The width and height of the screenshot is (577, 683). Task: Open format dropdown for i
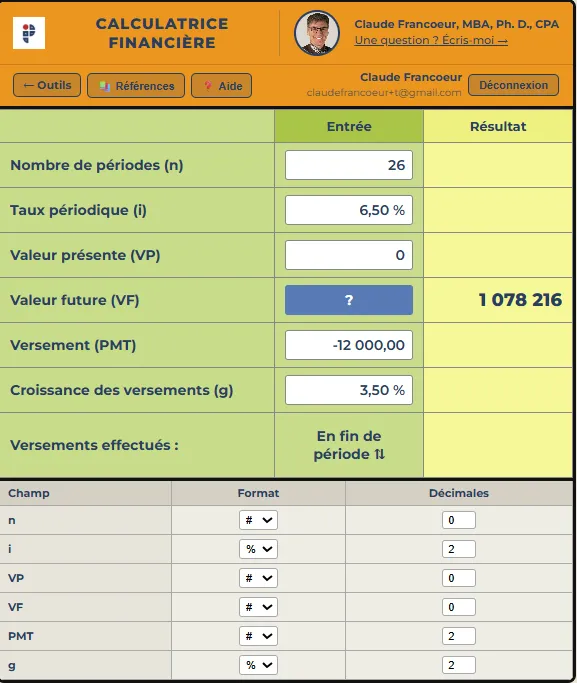(x=258, y=549)
